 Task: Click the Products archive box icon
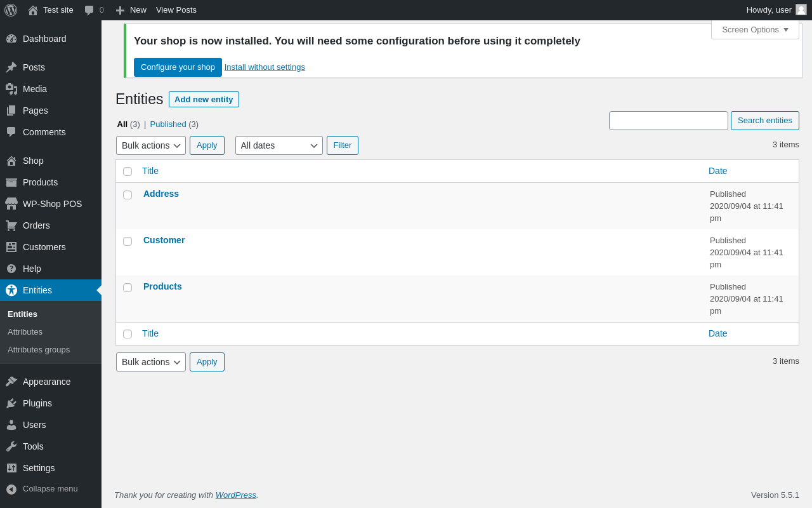11,182
